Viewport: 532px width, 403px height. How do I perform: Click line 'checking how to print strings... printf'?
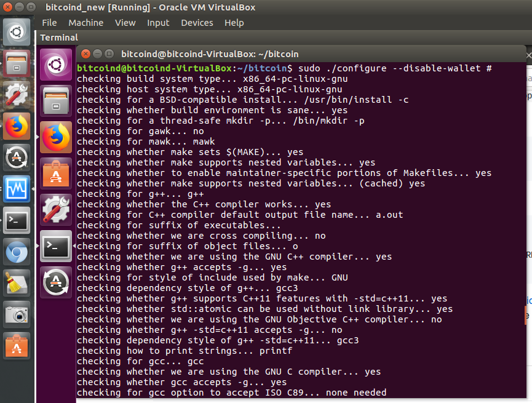[185, 351]
